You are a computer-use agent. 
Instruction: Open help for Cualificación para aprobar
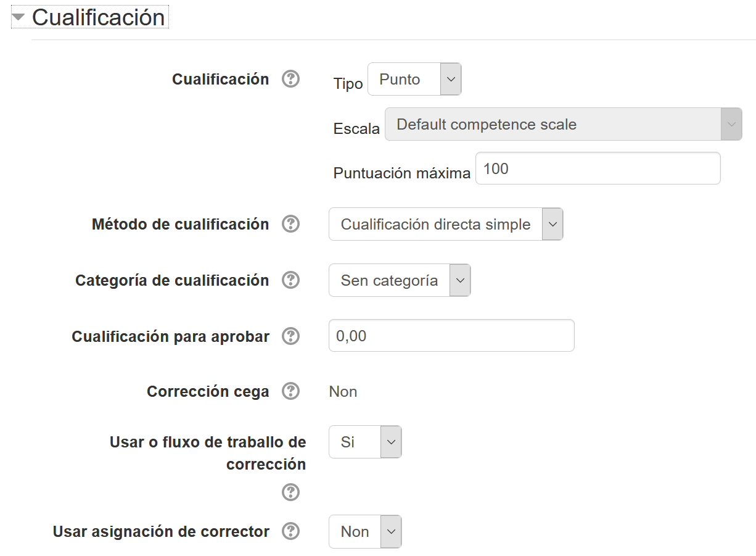[x=290, y=337]
